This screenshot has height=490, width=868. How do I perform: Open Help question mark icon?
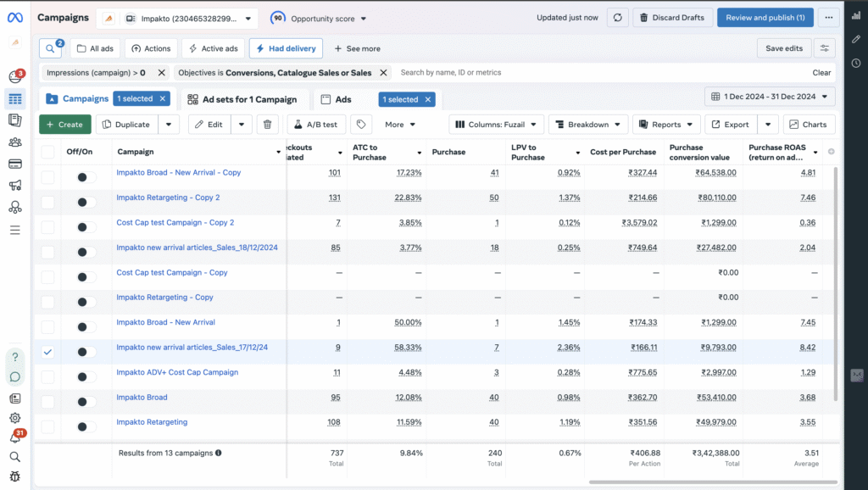click(x=15, y=357)
